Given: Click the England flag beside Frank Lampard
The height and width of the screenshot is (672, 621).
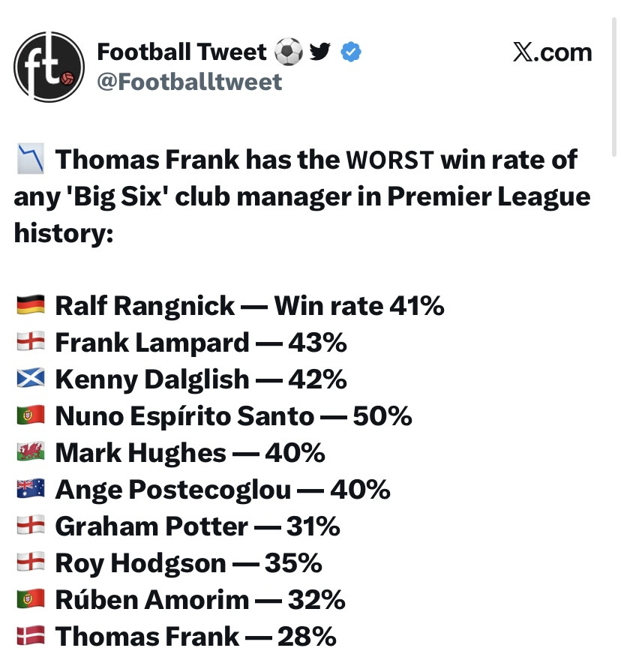Looking at the screenshot, I should tap(31, 341).
